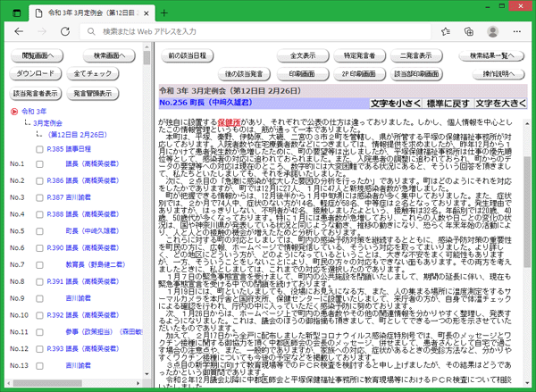This screenshot has height=392, width=536.
Task: Open the 3月定例会 tree node
Action: point(48,123)
